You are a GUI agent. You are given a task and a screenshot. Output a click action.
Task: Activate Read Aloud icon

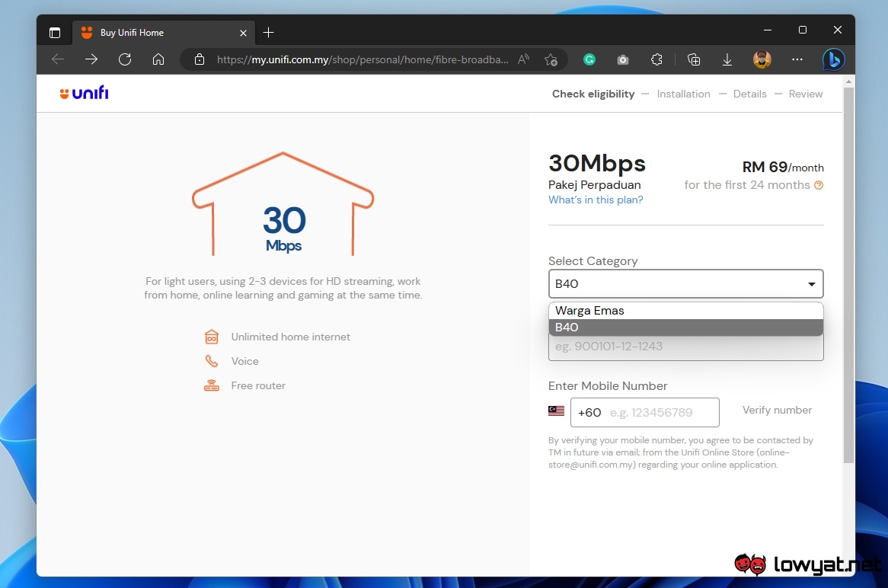pyautogui.click(x=524, y=59)
